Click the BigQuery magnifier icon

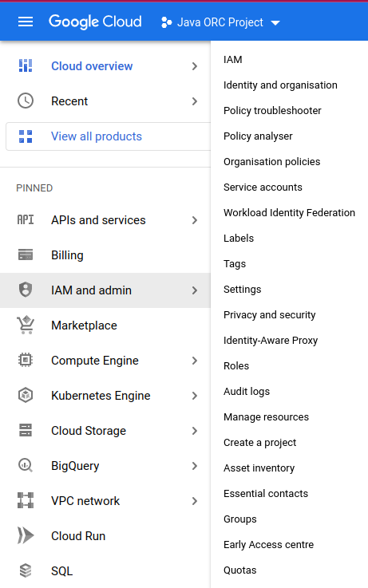26,466
